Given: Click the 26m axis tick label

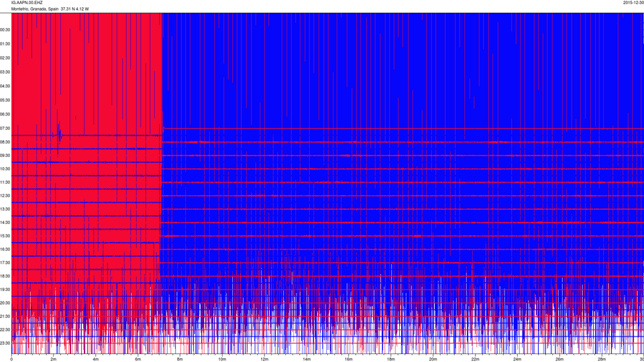Looking at the screenshot, I should click(559, 359).
